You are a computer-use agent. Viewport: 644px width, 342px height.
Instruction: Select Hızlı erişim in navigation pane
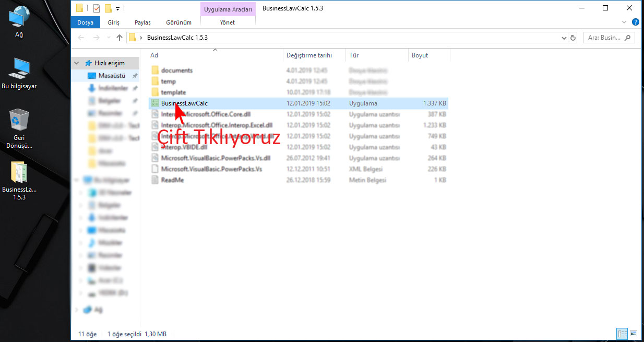109,63
